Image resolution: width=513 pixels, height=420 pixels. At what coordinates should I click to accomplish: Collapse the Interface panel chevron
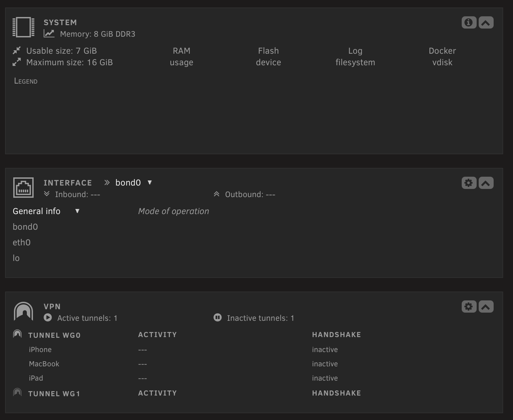click(486, 183)
